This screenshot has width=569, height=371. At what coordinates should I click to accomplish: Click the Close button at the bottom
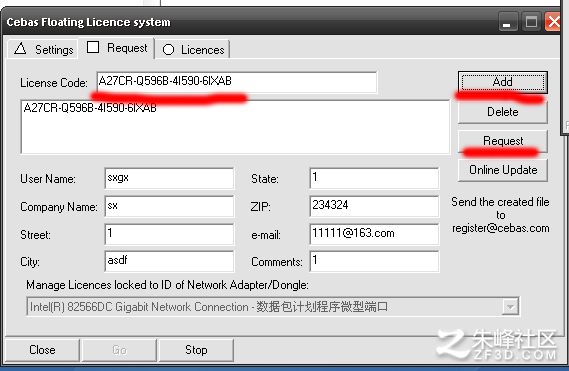click(x=42, y=350)
